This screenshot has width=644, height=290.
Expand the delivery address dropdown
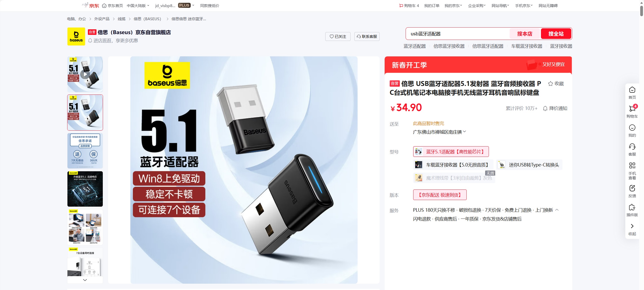pos(464,132)
